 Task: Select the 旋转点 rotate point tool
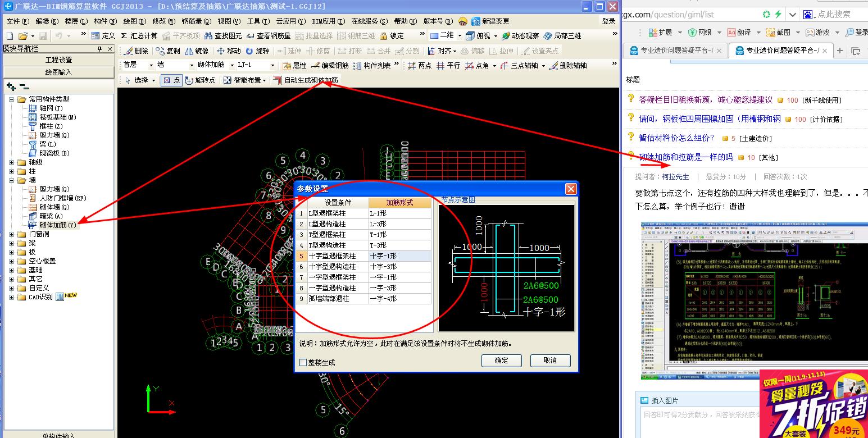(199, 80)
